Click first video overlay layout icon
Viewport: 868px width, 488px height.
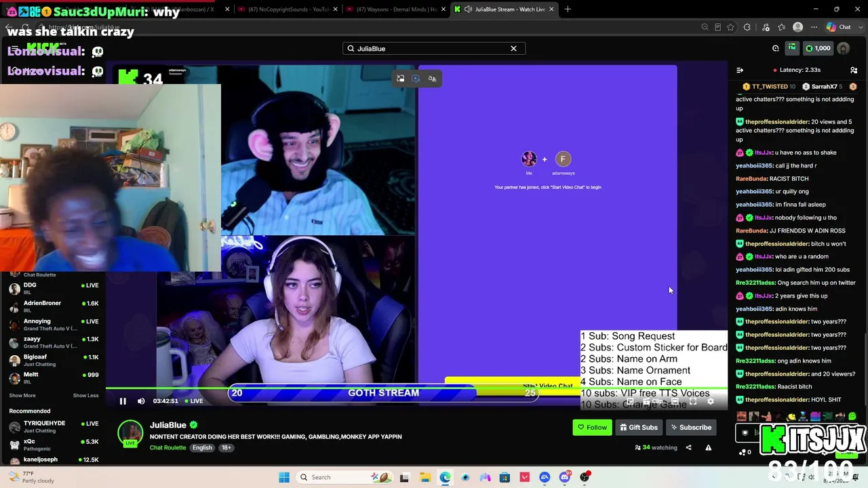pos(400,79)
